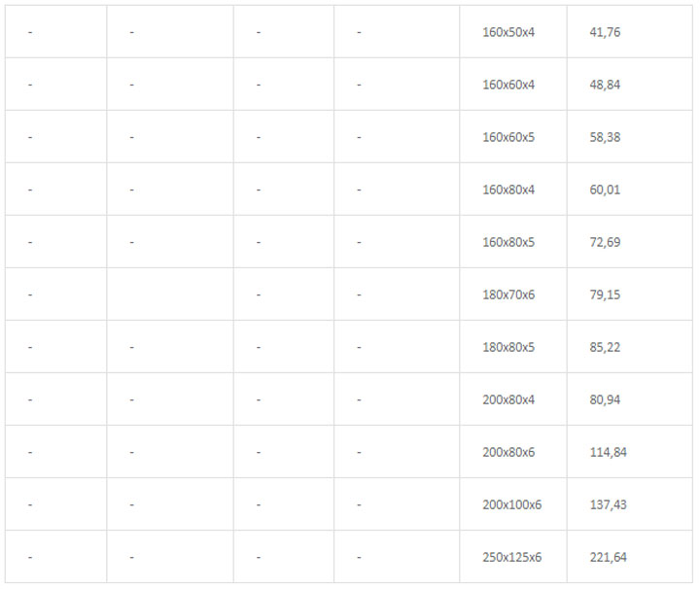Click the 200x80x4 size cell
Image resolution: width=700 pixels, height=589 pixels.
click(508, 399)
